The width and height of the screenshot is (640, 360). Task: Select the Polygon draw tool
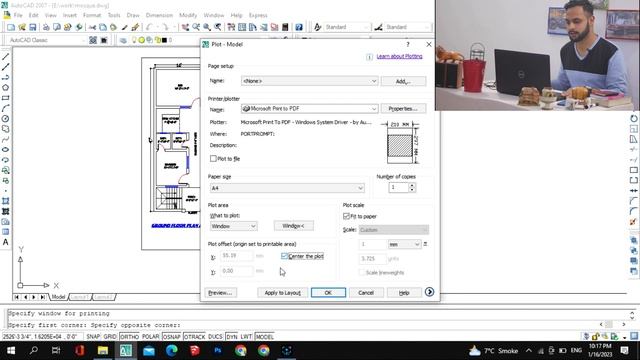point(5,87)
